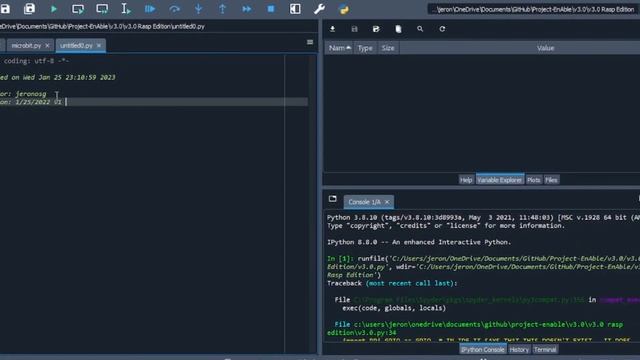Close the untitled0.py tab
640x360 pixels.
pos(99,45)
